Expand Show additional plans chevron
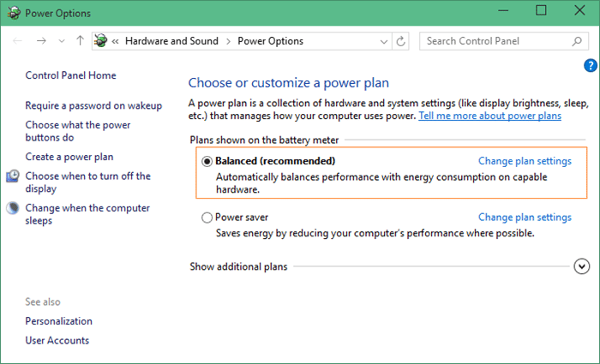Viewport: 600px width, 364px height. click(582, 266)
